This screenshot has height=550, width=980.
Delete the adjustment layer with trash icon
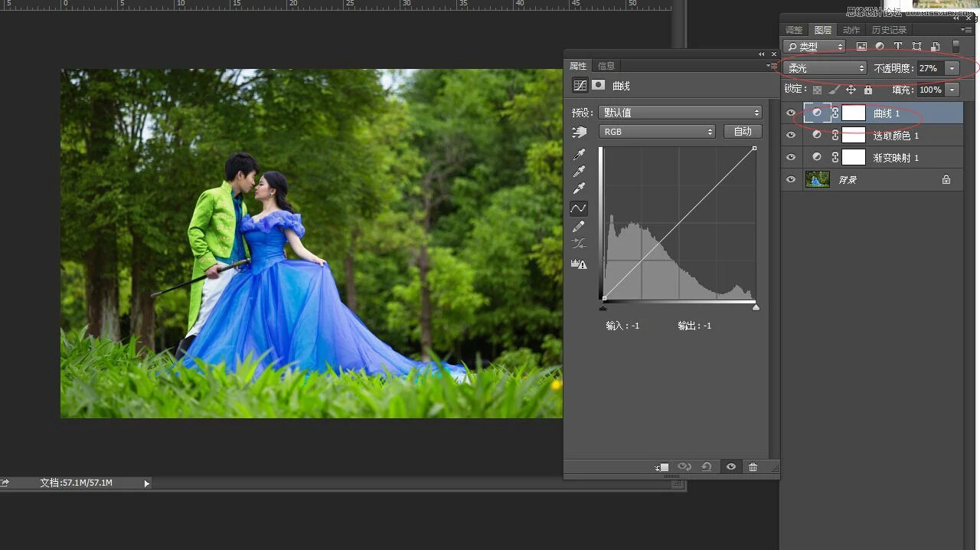[753, 467]
